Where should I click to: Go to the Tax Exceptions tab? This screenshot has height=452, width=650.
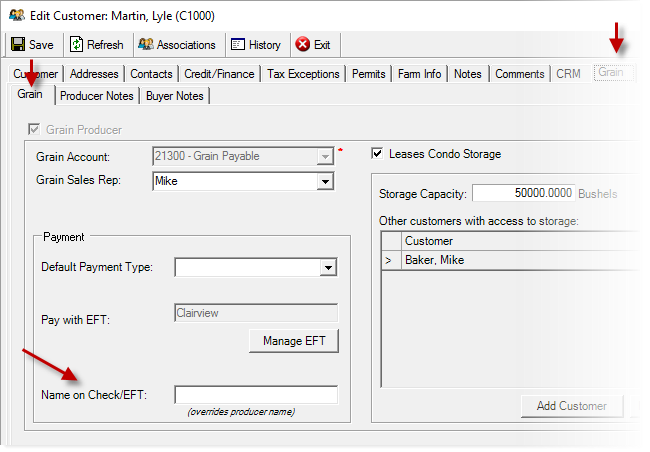303,74
